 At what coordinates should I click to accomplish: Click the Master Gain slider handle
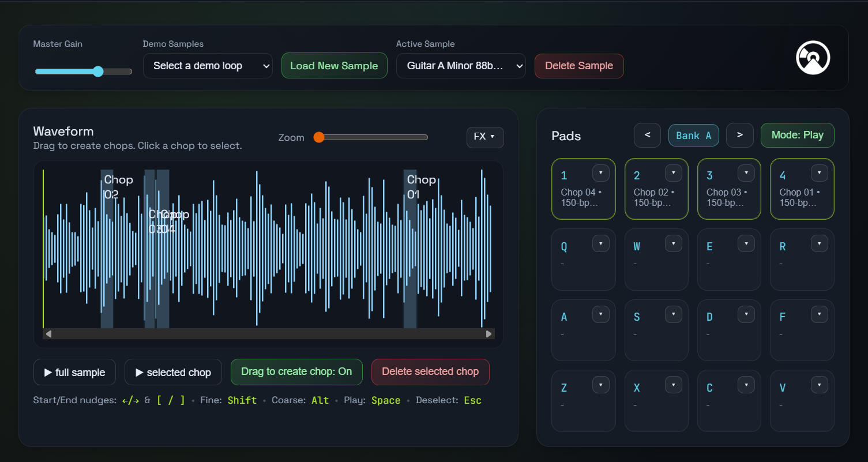point(97,72)
